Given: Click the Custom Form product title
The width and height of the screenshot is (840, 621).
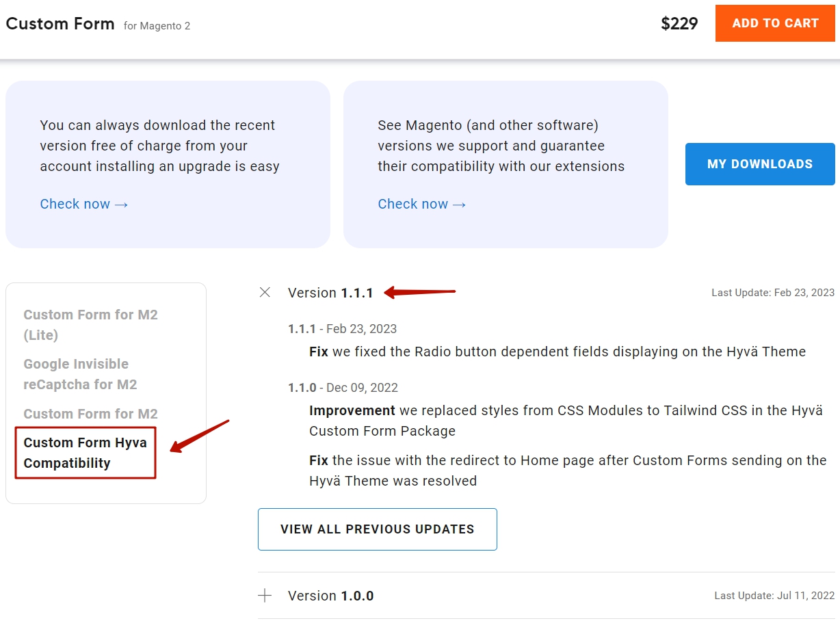Looking at the screenshot, I should (60, 24).
